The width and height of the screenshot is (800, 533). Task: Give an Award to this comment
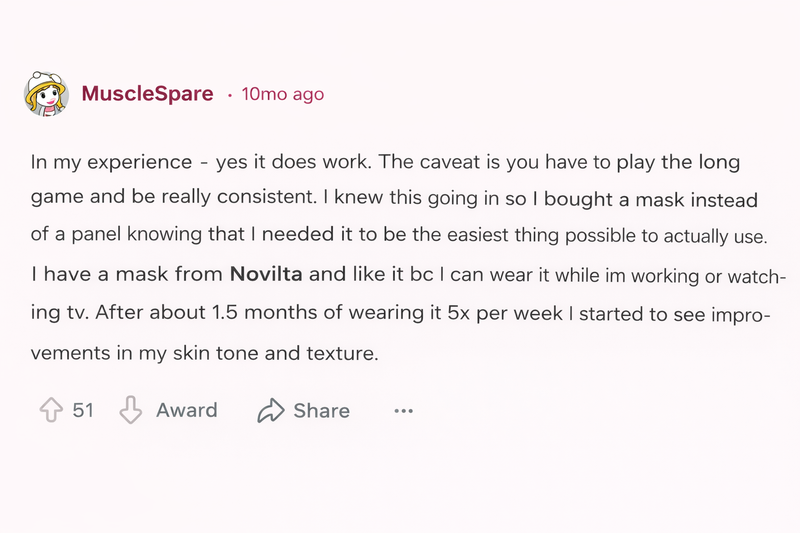pos(186,410)
